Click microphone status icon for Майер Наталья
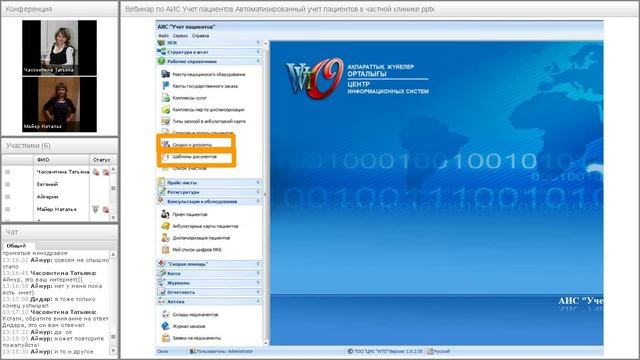Viewport: 640px width, 360px height. [96, 209]
